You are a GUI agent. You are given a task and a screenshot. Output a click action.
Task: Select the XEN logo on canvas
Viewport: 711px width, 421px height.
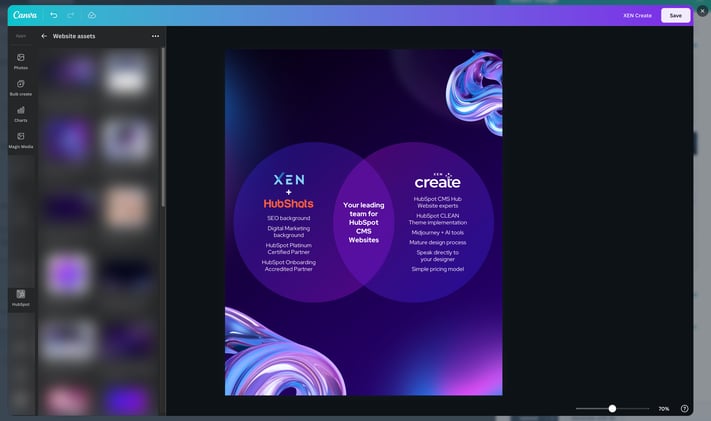289,179
